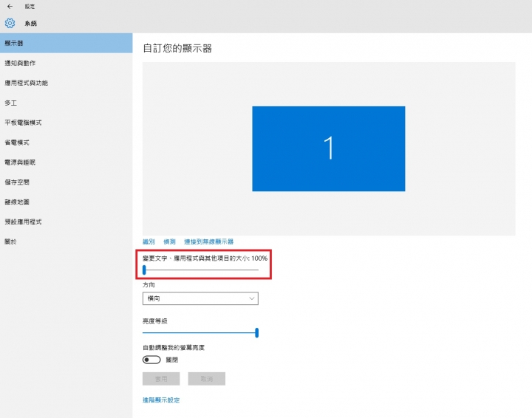Open 應用程式與功能 settings

66,83
